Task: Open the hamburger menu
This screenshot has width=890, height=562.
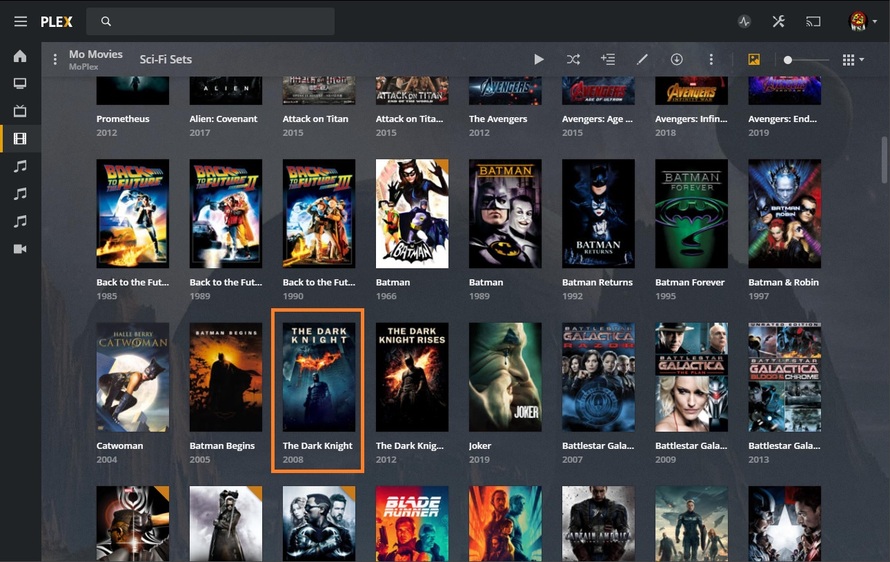Action: pyautogui.click(x=20, y=22)
